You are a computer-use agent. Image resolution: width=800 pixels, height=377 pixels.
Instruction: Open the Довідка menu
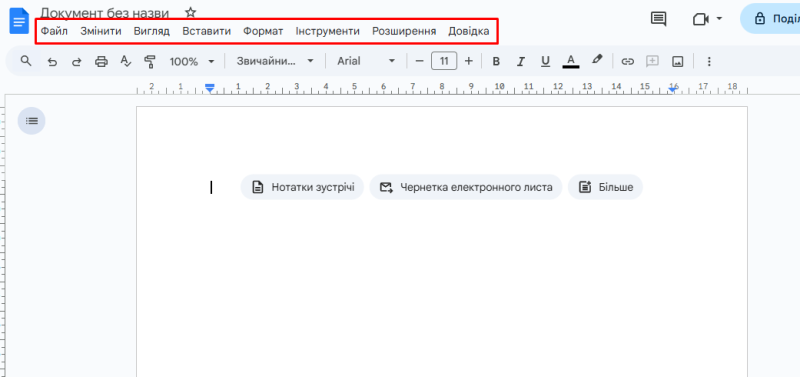pyautogui.click(x=468, y=31)
